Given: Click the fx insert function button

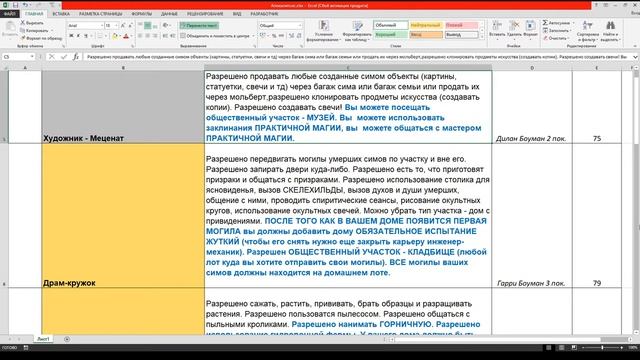Looking at the screenshot, I should pos(76,57).
